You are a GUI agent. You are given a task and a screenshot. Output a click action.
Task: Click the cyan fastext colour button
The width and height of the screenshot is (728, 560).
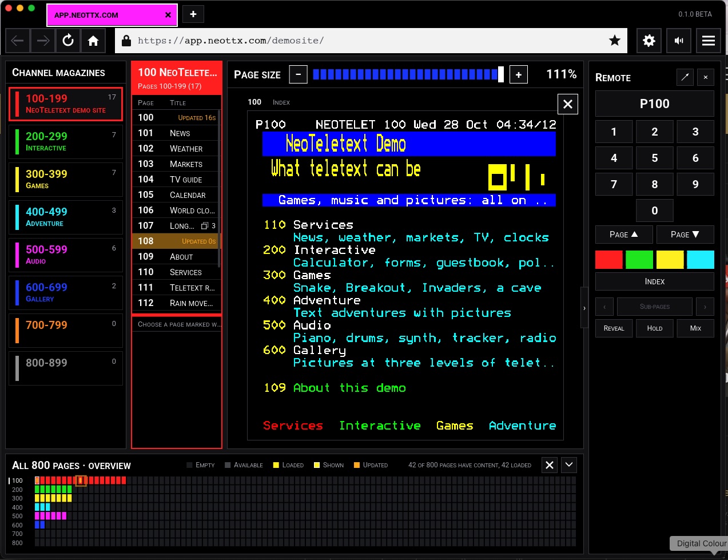(x=701, y=260)
